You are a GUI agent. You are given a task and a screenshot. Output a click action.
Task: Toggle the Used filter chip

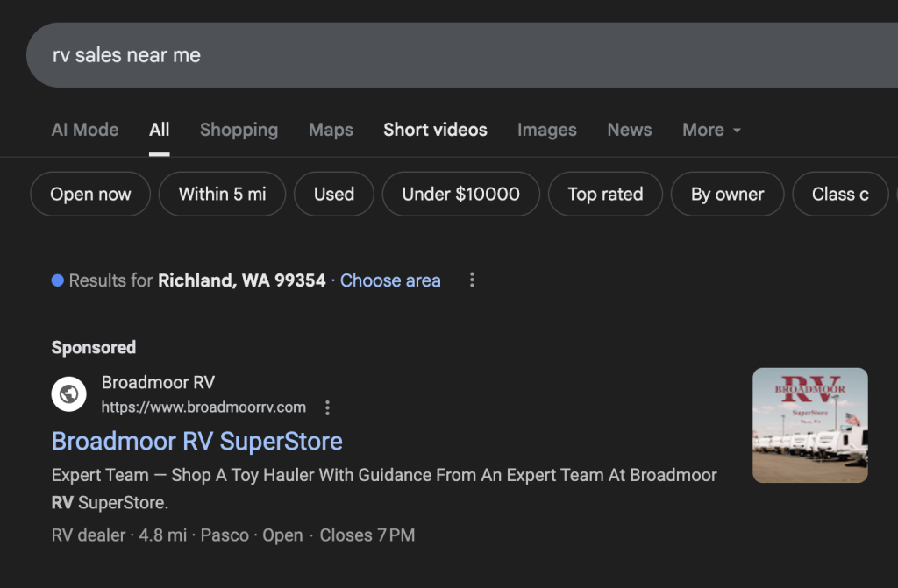click(x=333, y=195)
